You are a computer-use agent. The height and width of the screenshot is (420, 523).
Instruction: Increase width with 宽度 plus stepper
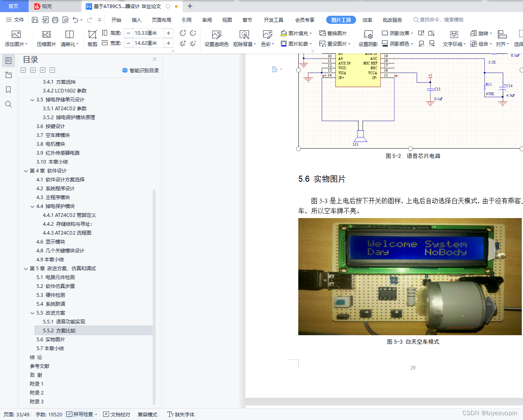(169, 43)
